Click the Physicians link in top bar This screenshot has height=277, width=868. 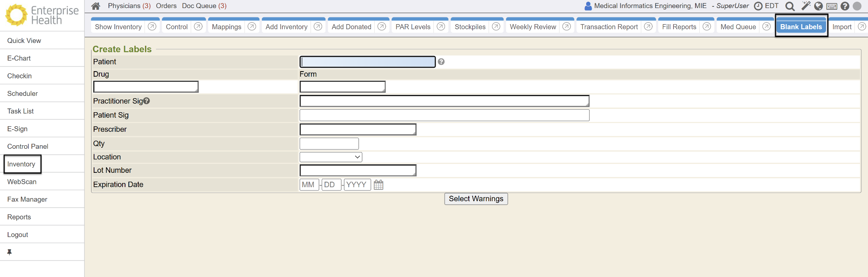click(129, 6)
